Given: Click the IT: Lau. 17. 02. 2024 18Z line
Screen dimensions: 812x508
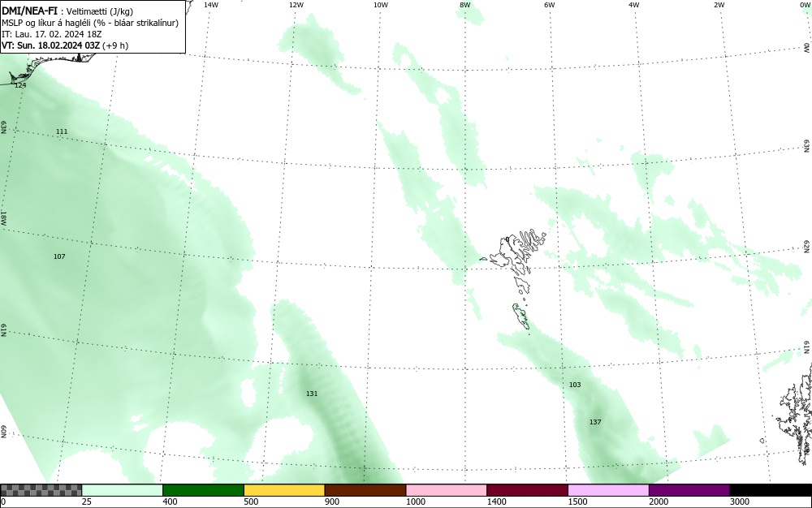Looking at the screenshot, I should point(52,34).
